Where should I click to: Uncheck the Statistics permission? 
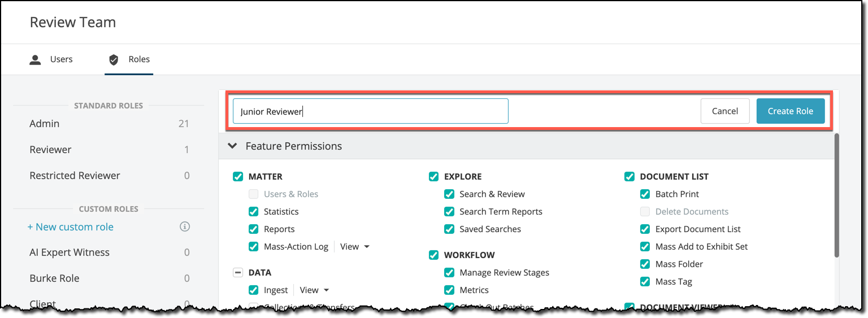point(253,212)
